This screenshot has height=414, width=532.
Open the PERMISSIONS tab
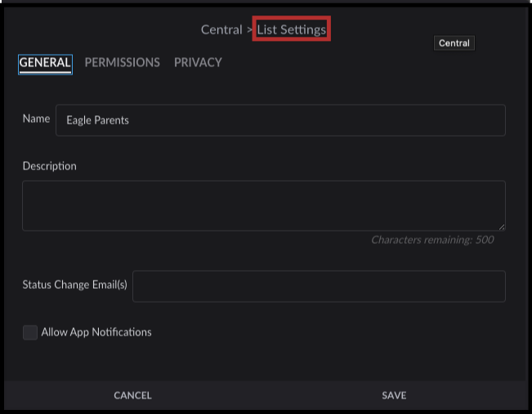tap(122, 63)
